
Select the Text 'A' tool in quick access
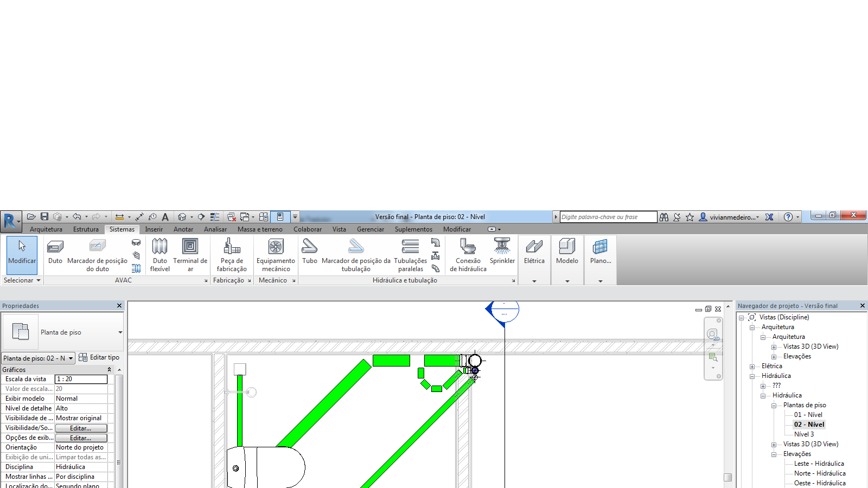tap(165, 217)
